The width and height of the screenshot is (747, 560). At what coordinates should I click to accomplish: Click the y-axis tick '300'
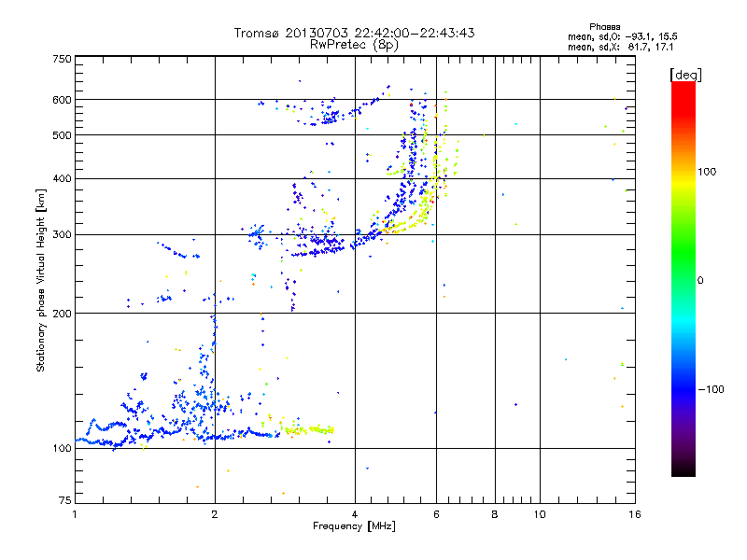click(62, 235)
